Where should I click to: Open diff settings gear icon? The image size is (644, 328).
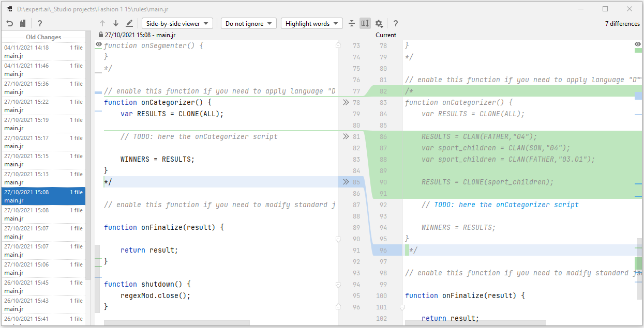tap(379, 23)
